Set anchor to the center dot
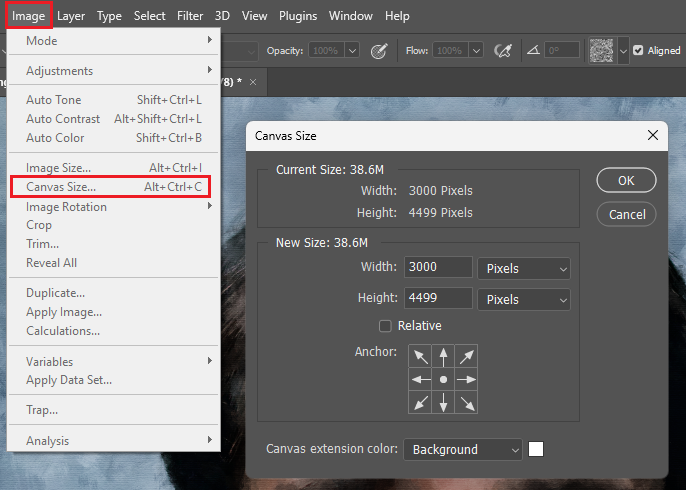This screenshot has width=686, height=490. [443, 380]
